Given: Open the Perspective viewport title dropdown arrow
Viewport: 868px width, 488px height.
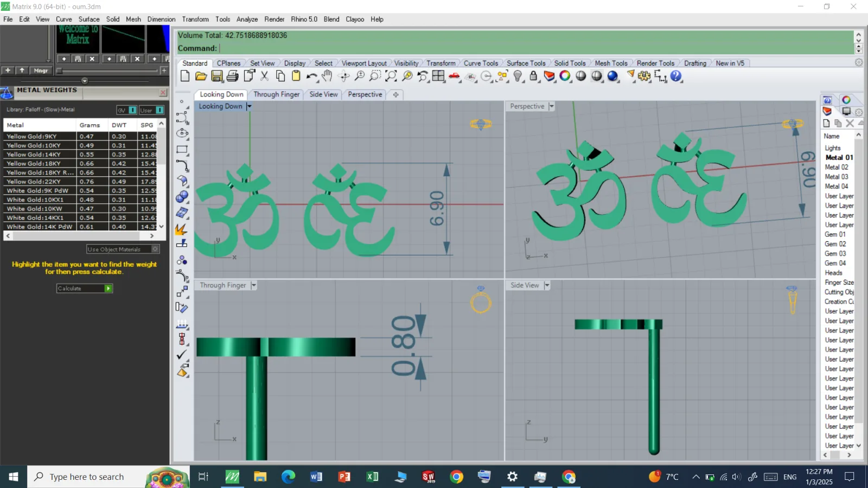Looking at the screenshot, I should [551, 106].
